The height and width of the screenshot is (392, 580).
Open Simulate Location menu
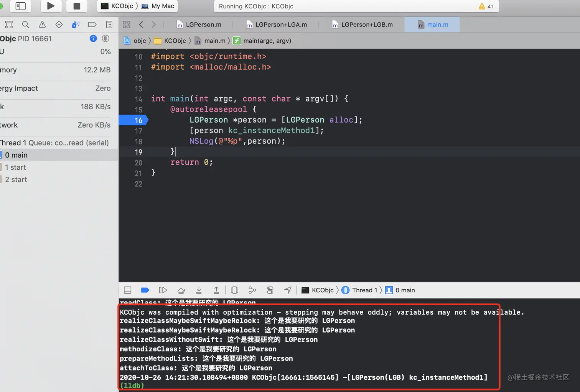[x=288, y=290]
